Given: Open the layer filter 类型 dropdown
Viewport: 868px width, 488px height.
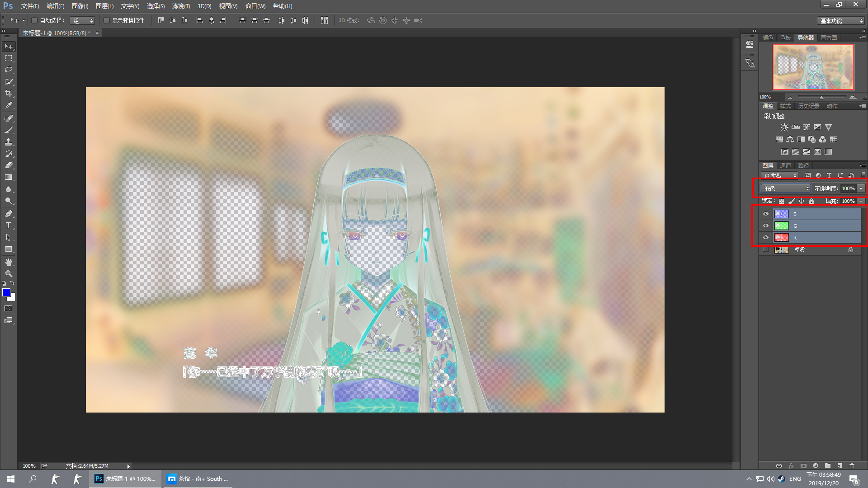Looking at the screenshot, I should tap(780, 175).
